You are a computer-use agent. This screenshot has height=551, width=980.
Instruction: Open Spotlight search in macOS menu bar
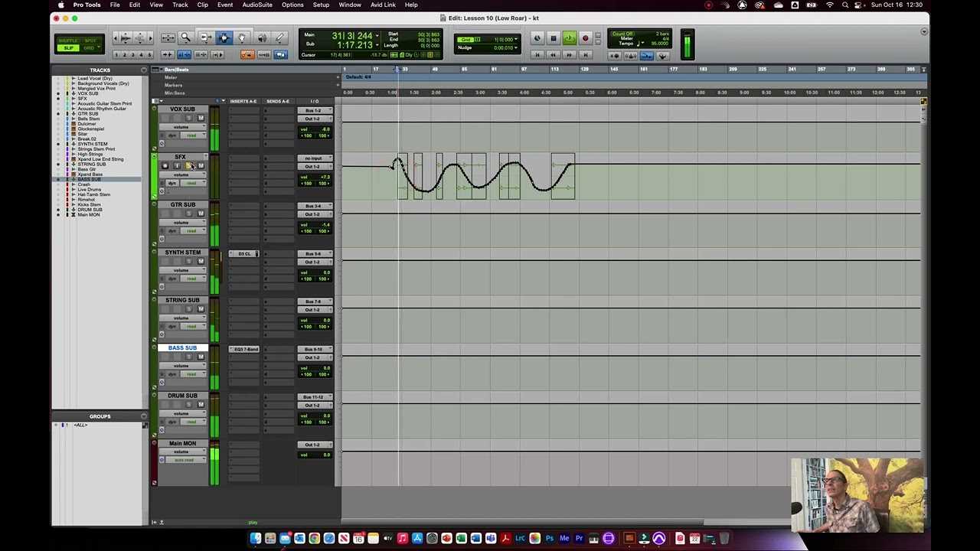coord(845,5)
